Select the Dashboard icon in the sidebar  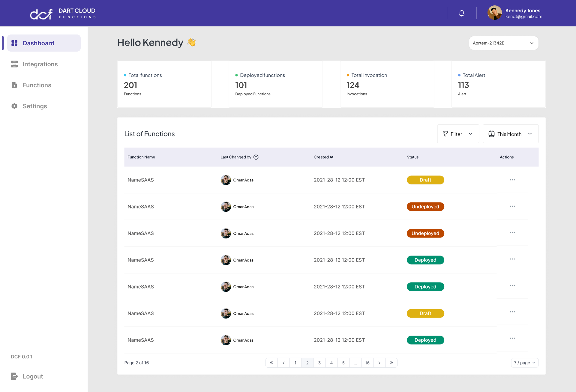[14, 43]
